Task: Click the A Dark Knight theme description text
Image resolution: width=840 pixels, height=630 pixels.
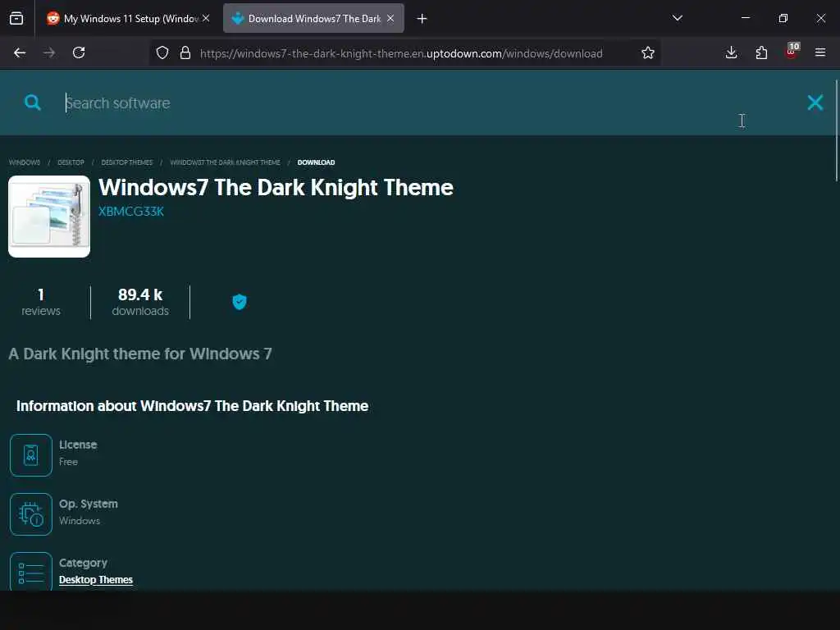Action: (140, 354)
